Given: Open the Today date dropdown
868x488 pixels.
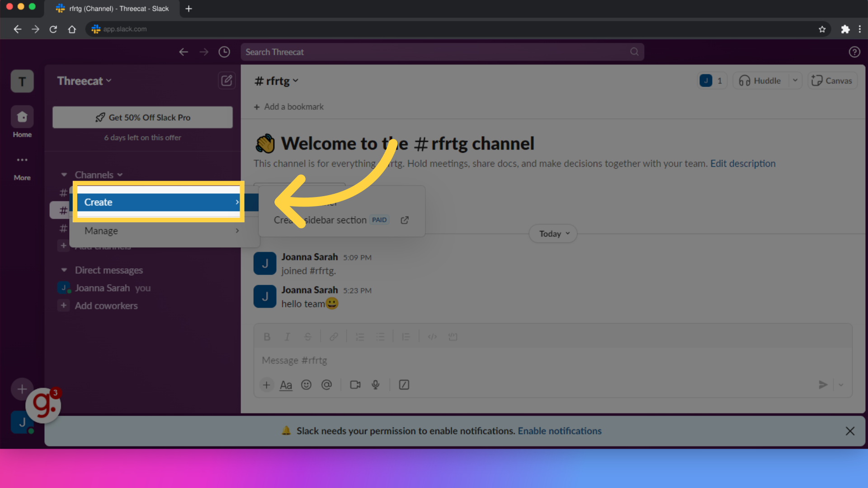Looking at the screenshot, I should tap(553, 234).
